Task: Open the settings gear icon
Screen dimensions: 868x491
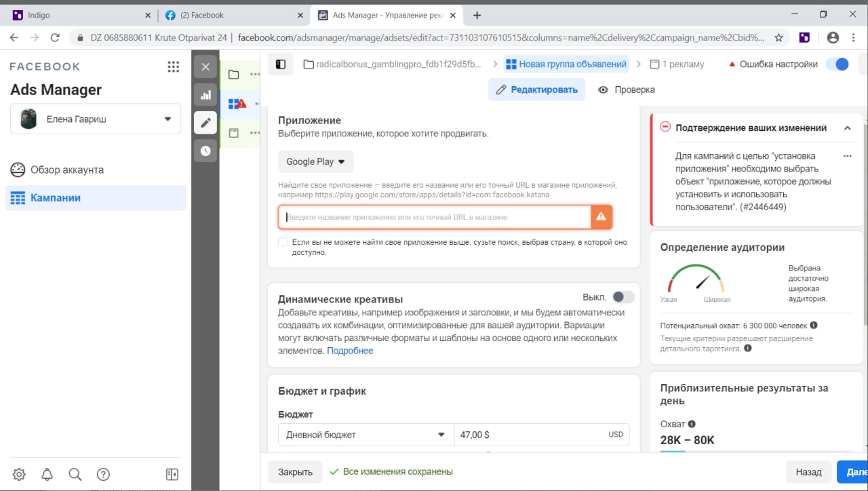Action: click(x=19, y=474)
